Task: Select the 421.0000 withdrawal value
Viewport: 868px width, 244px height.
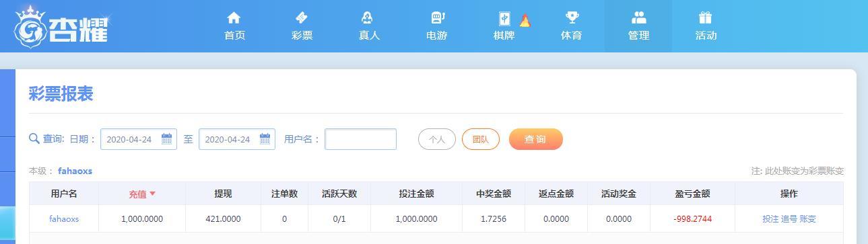Action: point(223,218)
